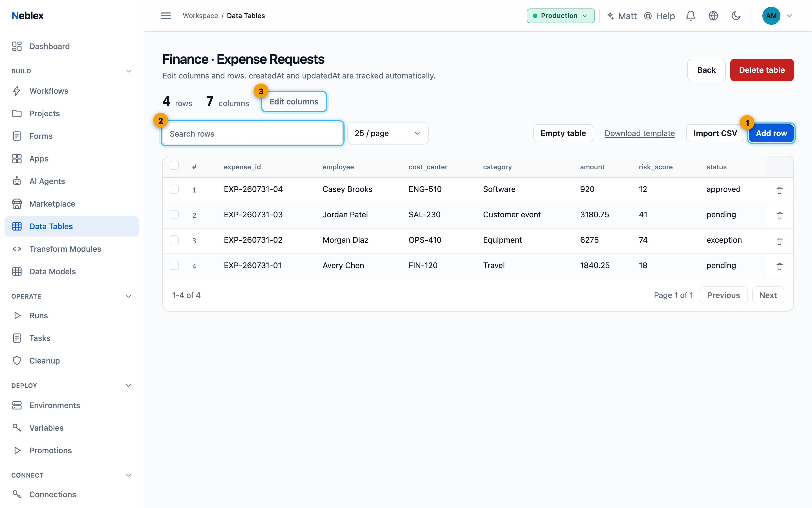Screen dimensions: 812x508
Task: Open the Help menu
Action: pos(659,16)
